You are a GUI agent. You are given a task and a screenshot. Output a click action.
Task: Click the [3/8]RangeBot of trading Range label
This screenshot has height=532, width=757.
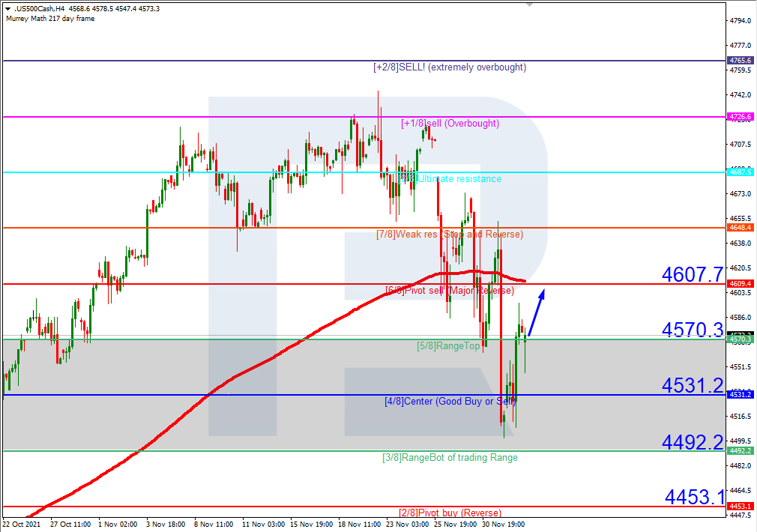pos(450,457)
